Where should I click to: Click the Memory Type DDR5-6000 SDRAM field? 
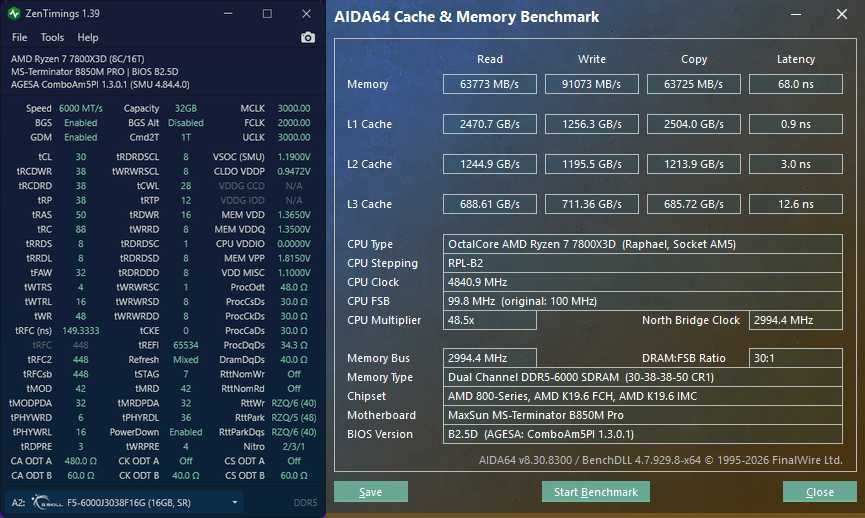tap(643, 377)
